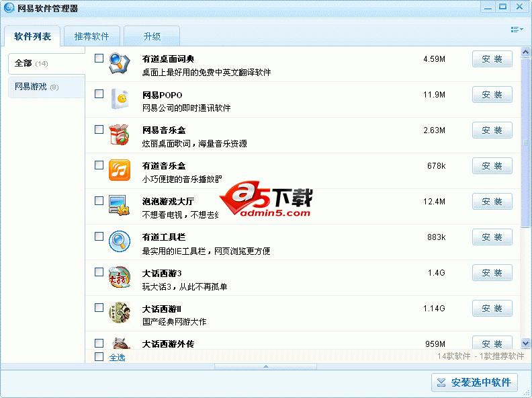Click the 全选 link text

(x=117, y=357)
